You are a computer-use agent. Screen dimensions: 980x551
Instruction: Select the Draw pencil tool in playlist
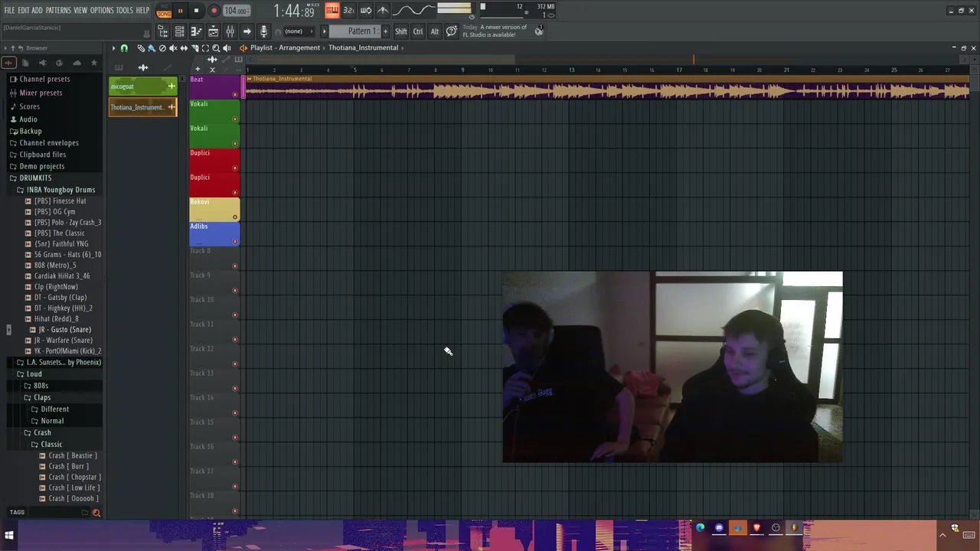coord(141,48)
